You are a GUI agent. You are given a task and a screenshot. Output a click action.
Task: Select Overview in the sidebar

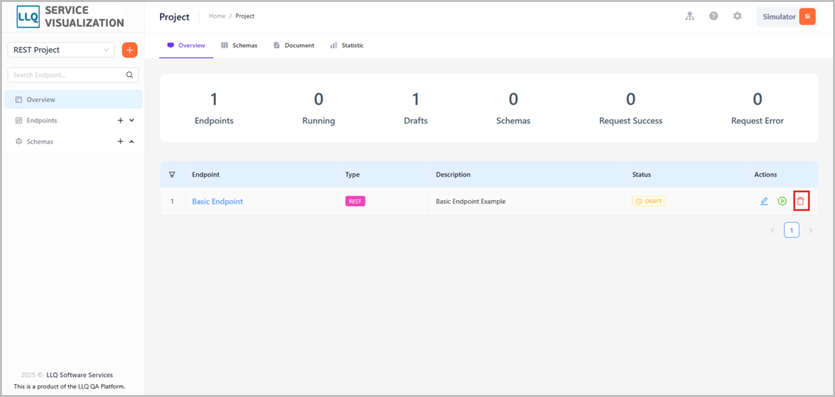point(73,100)
